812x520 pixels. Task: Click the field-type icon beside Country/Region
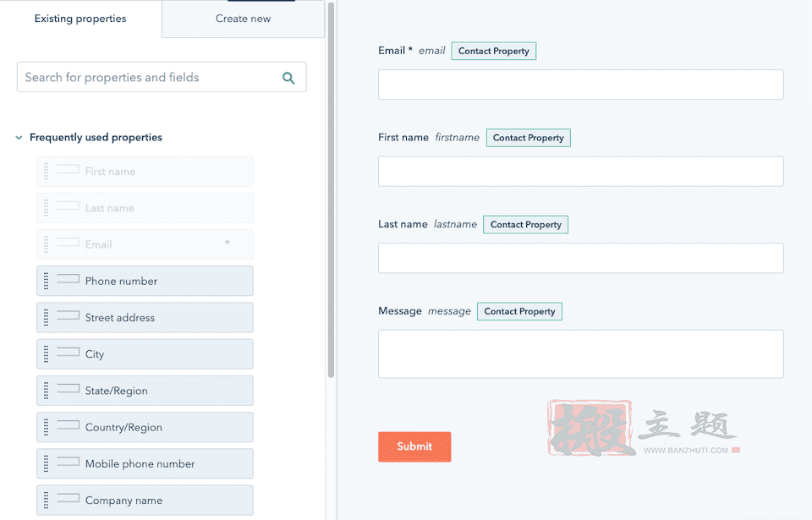pyautogui.click(x=68, y=425)
